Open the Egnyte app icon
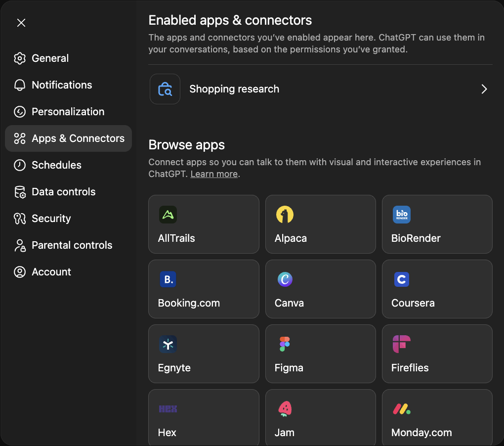Viewport: 504px width, 446px height. [x=168, y=344]
